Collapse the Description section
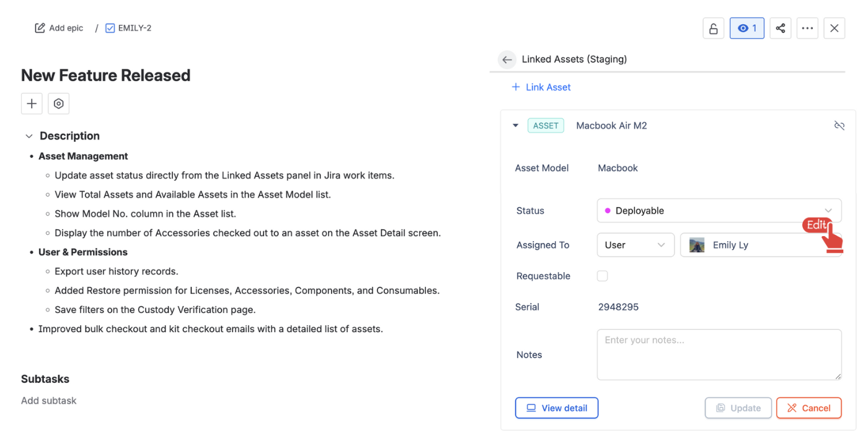The width and height of the screenshot is (868, 440). coord(29,136)
